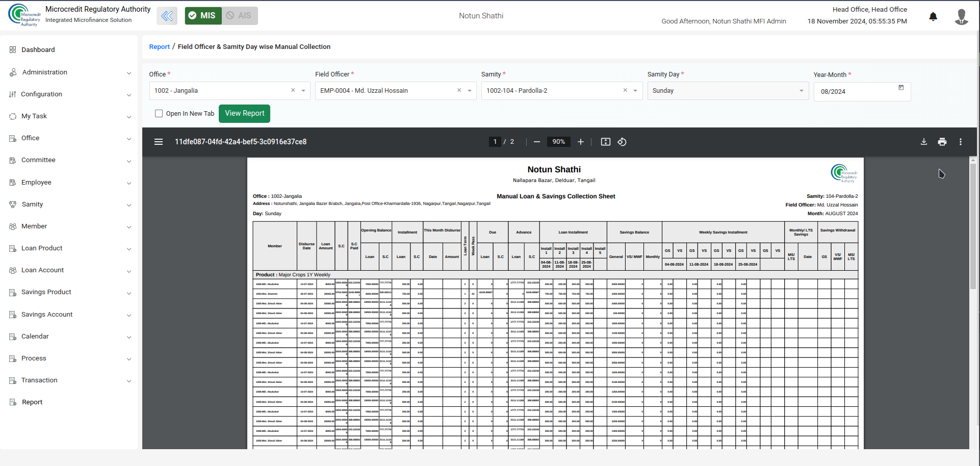Expand the Committee menu chevron

129,161
